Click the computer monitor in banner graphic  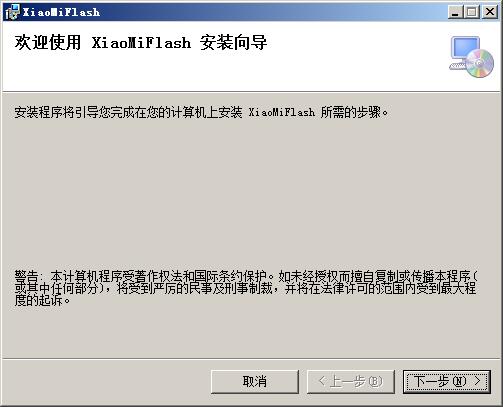465,48
